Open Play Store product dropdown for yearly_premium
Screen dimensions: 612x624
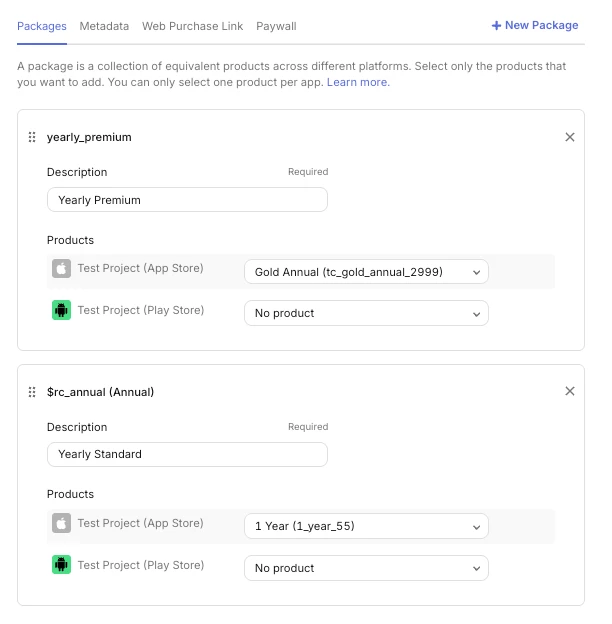[366, 313]
